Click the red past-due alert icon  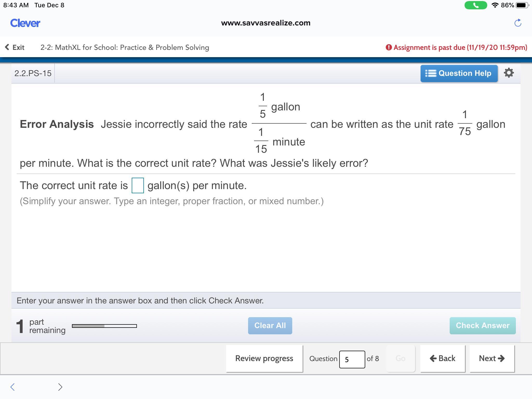click(x=389, y=47)
